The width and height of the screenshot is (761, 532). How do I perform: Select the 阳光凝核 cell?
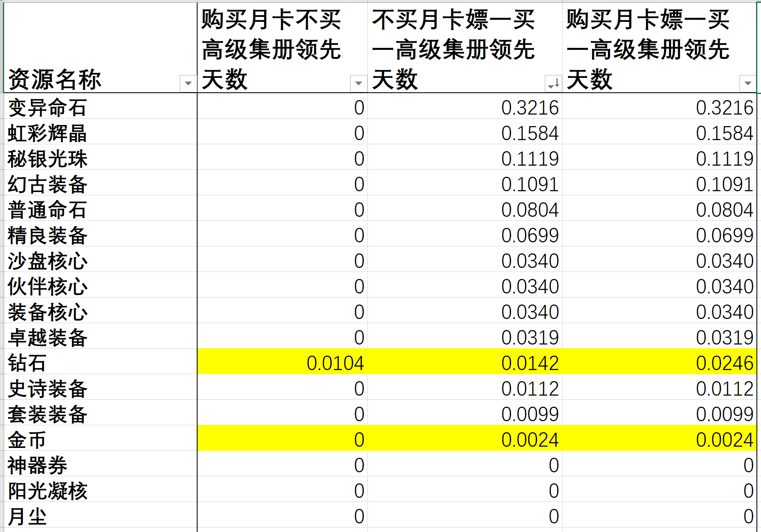101,490
